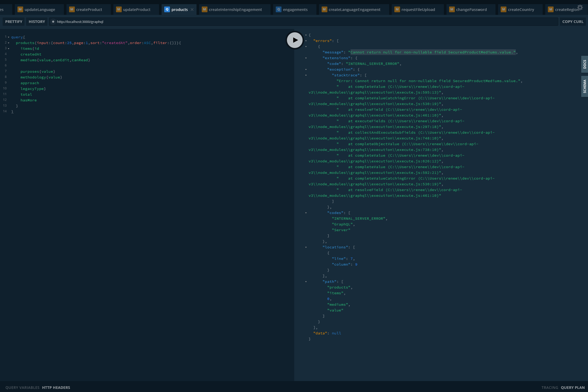This screenshot has width=588, height=392.
Task: Collapse the items block on line 3
Action: (x=9, y=49)
